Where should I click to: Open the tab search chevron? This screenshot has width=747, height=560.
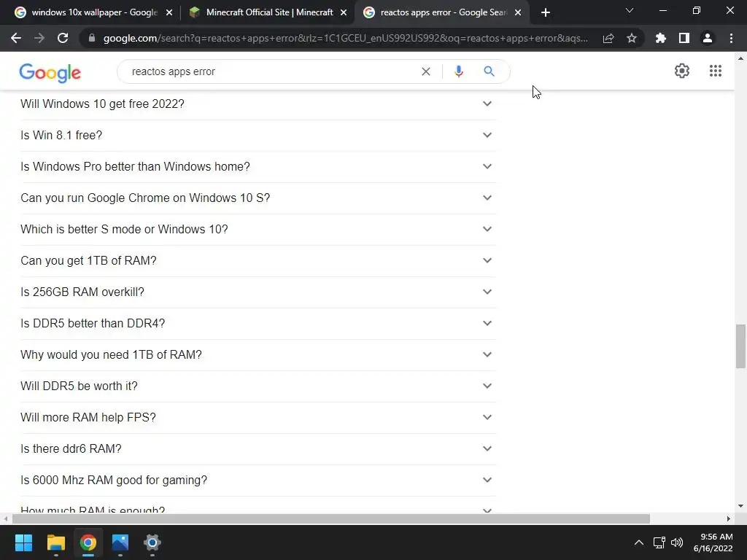pyautogui.click(x=630, y=10)
